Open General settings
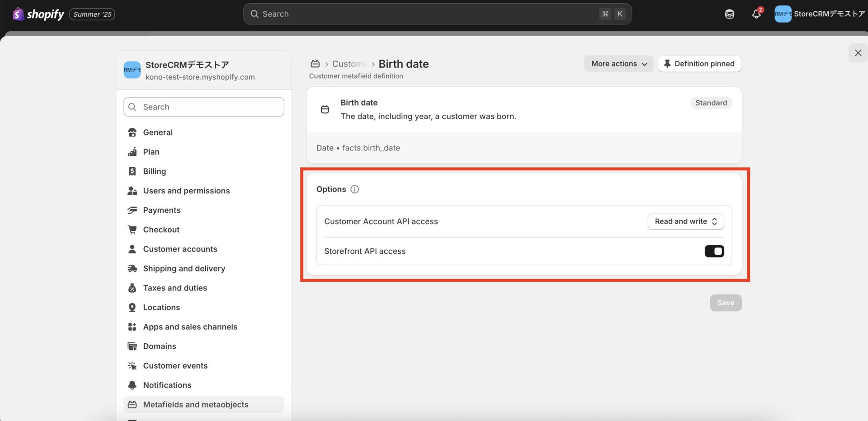Image resolution: width=868 pixels, height=421 pixels. click(203, 132)
